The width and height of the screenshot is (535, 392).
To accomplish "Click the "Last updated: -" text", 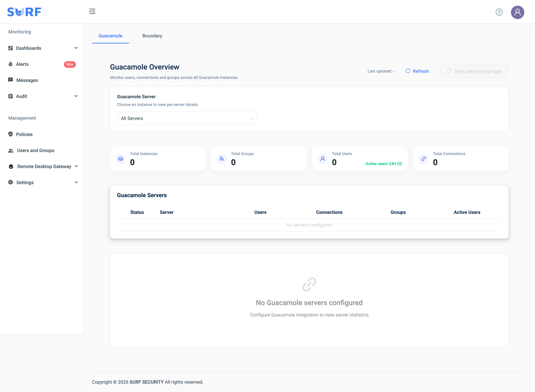I will click(381, 71).
